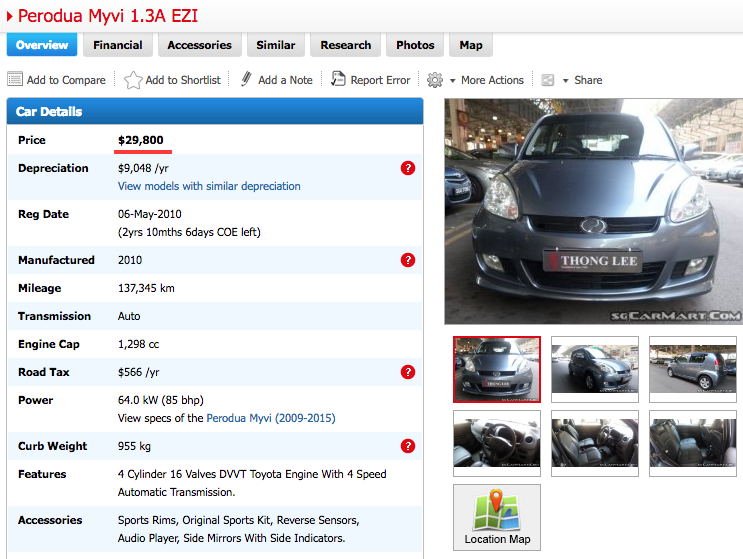
Task: Select the front seats interior thumbnail
Action: point(595,443)
